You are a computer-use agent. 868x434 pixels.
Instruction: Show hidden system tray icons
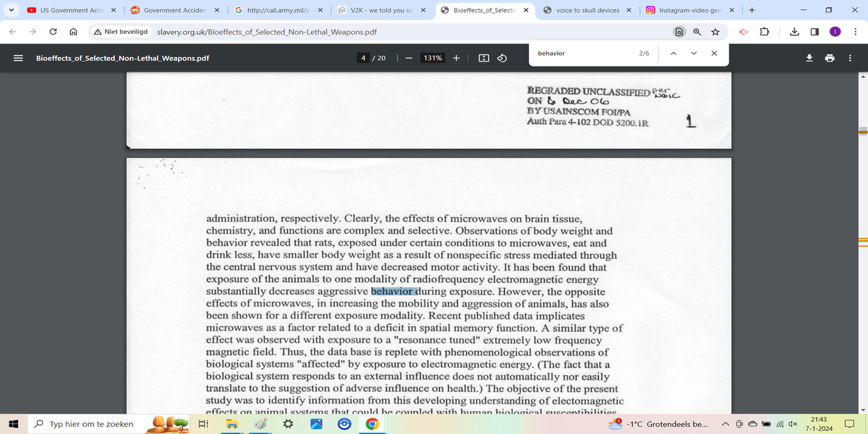726,424
